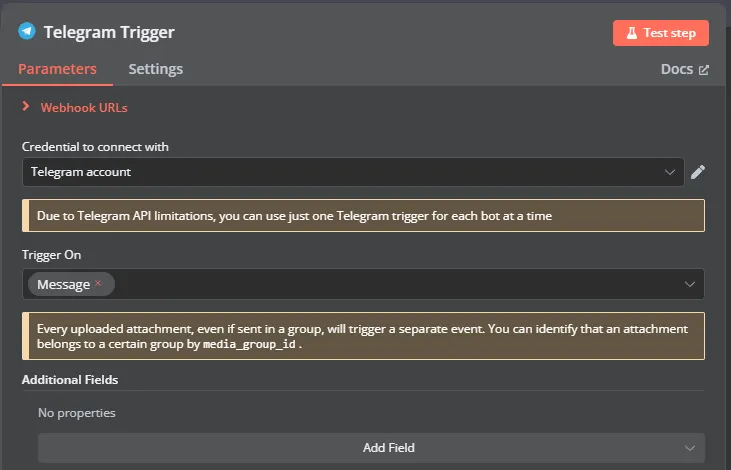The image size is (731, 470).
Task: Click the Telegram logo icon
Action: [27, 31]
